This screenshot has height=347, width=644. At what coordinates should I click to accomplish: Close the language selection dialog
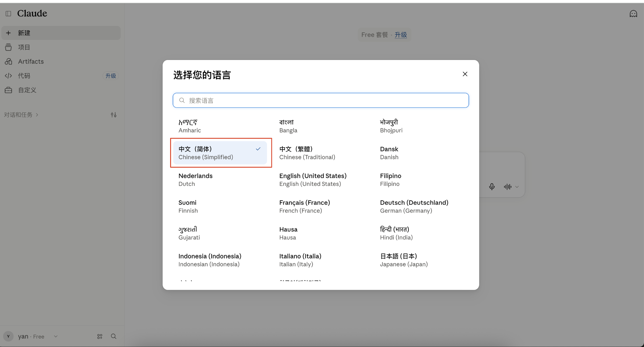pos(465,74)
